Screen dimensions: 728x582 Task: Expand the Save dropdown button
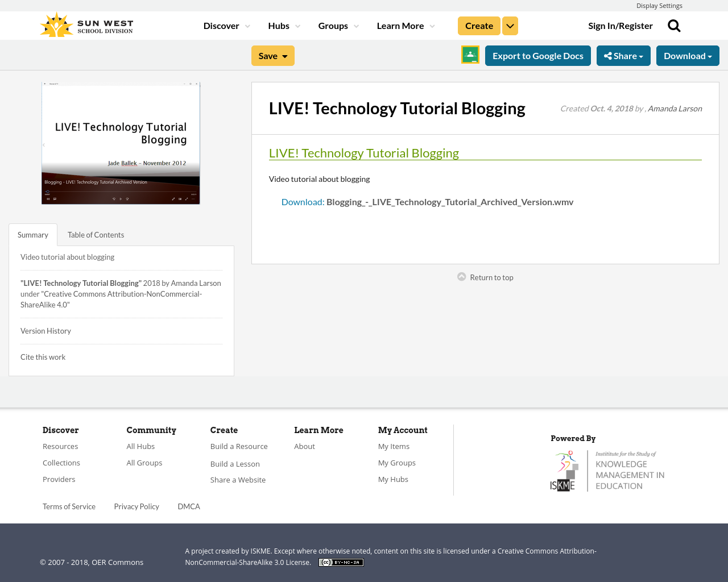[273, 56]
